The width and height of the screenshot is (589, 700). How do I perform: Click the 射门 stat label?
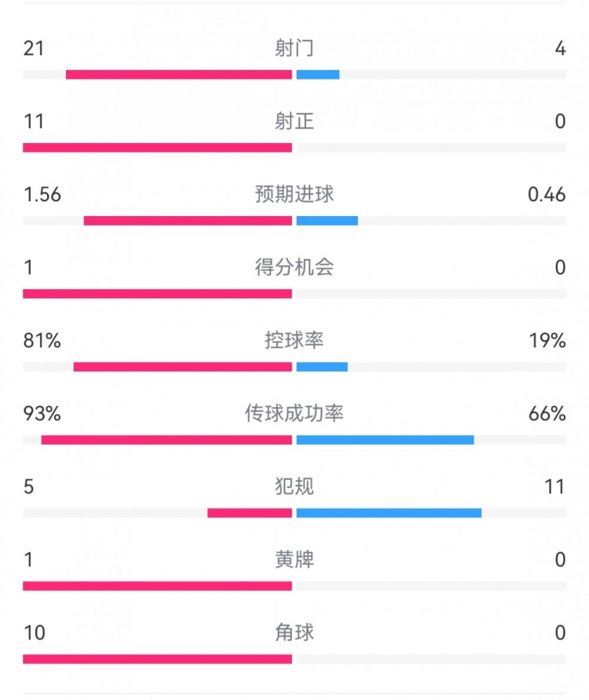tap(294, 49)
